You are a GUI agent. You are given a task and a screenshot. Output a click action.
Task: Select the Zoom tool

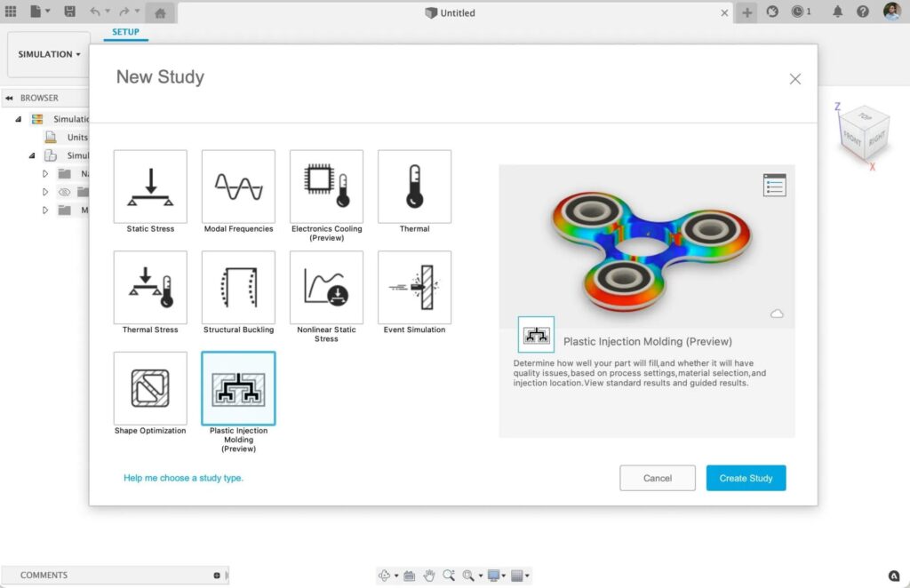449,576
